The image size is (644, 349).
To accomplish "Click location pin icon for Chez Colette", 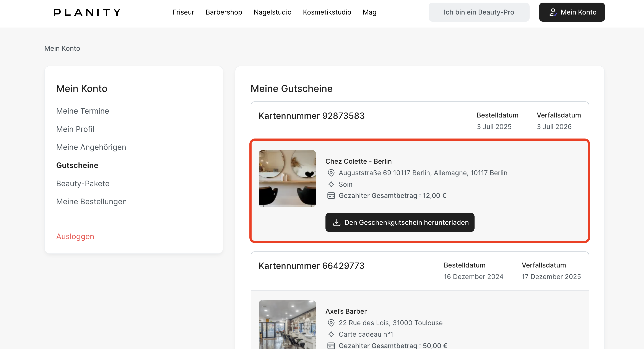I will coord(331,173).
